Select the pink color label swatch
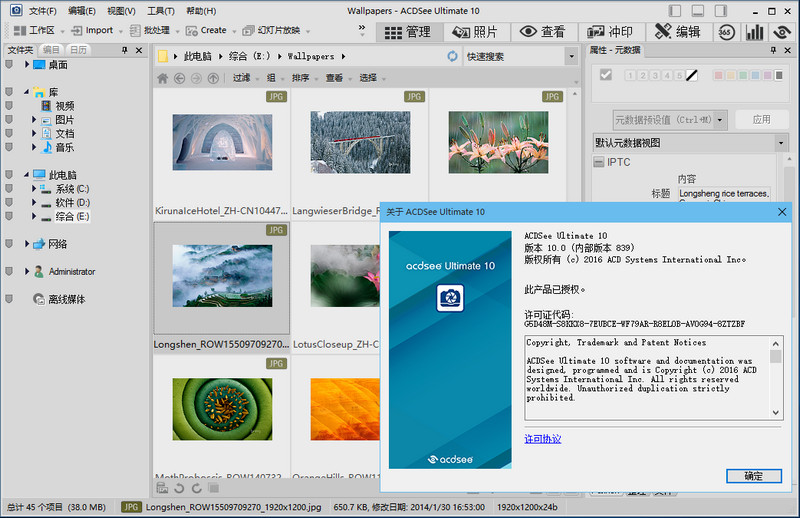 [x=718, y=75]
